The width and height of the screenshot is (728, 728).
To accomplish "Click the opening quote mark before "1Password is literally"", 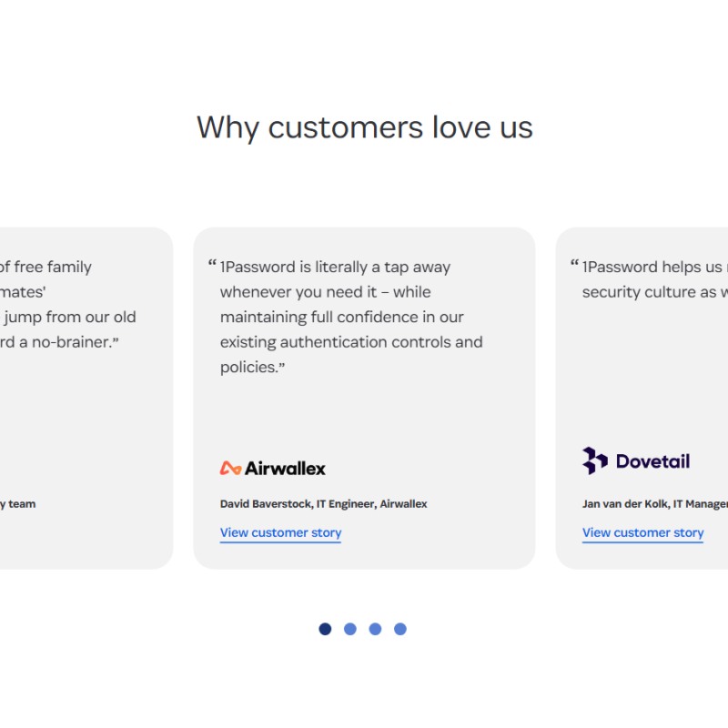I will pyautogui.click(x=212, y=266).
